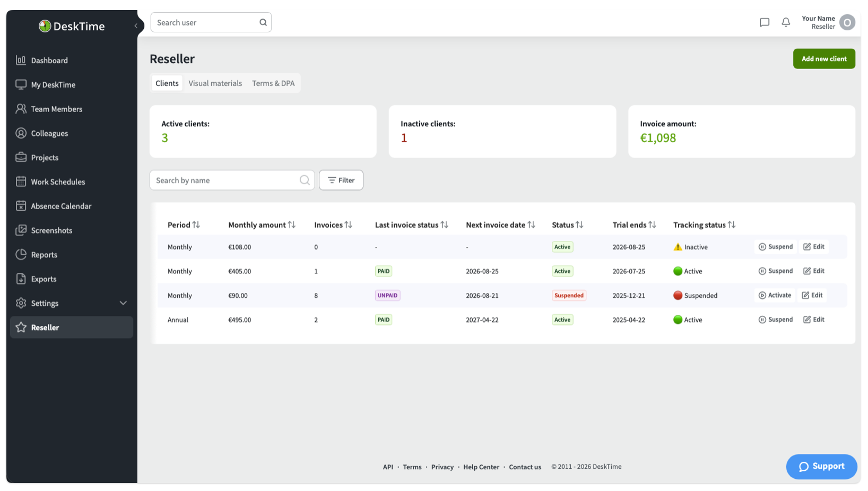The image size is (868, 491).
Task: Open the Filter button
Action: tap(341, 180)
